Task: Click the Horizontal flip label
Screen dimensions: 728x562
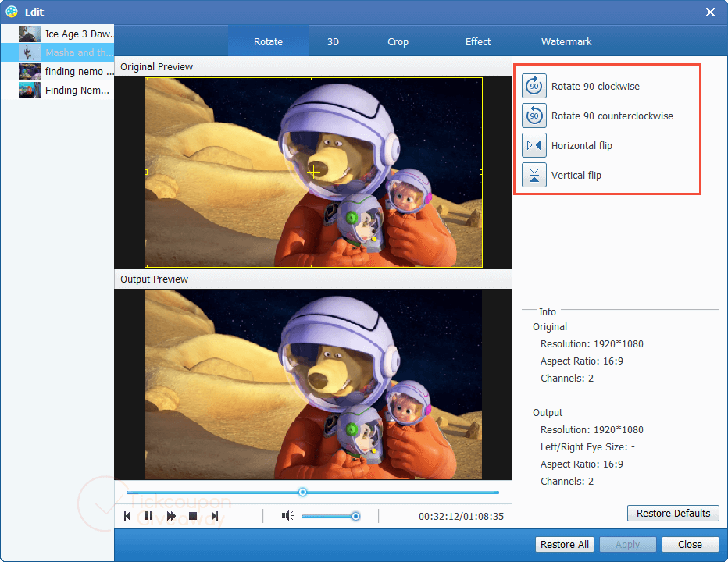Action: tap(582, 146)
